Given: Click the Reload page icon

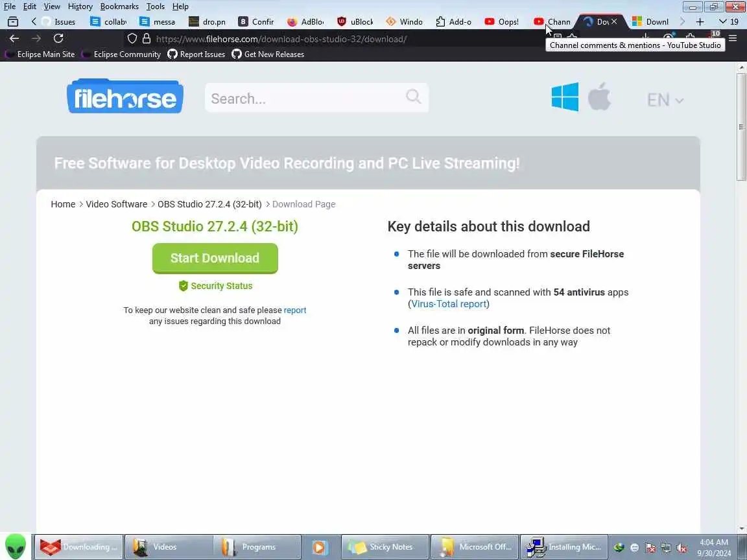Looking at the screenshot, I should (58, 39).
